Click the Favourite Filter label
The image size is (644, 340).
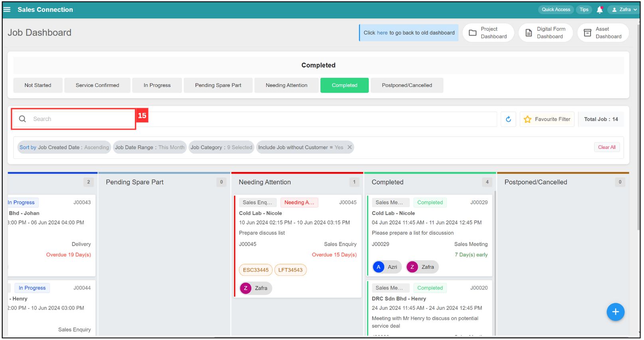coord(553,119)
